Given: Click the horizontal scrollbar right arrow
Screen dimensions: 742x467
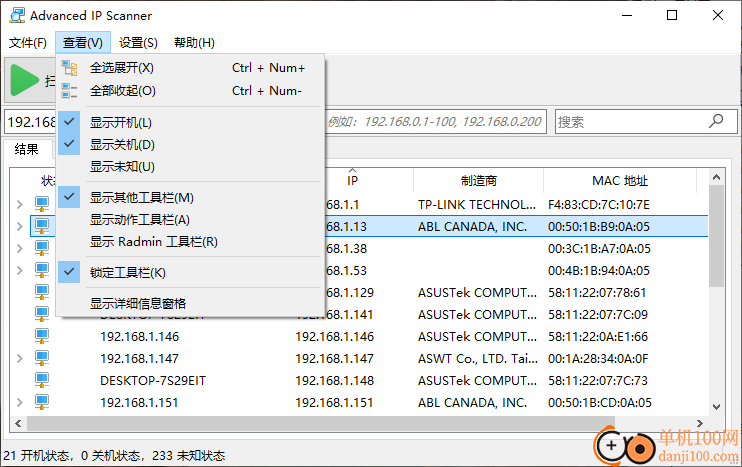Looking at the screenshot, I should click(x=699, y=423).
